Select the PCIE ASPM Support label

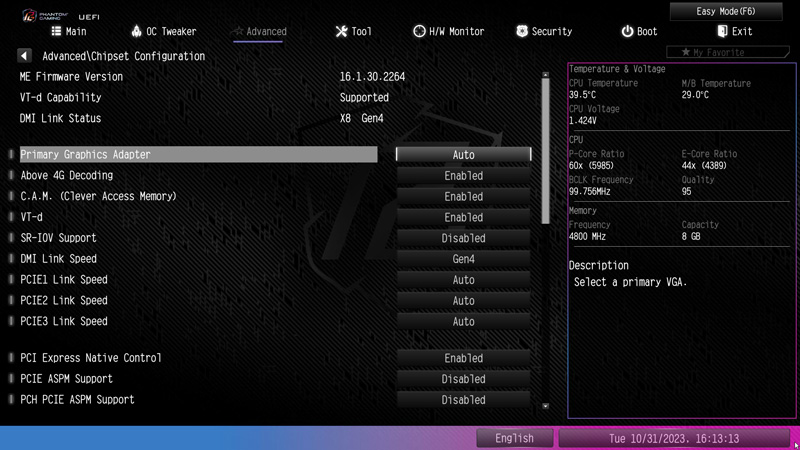click(66, 379)
